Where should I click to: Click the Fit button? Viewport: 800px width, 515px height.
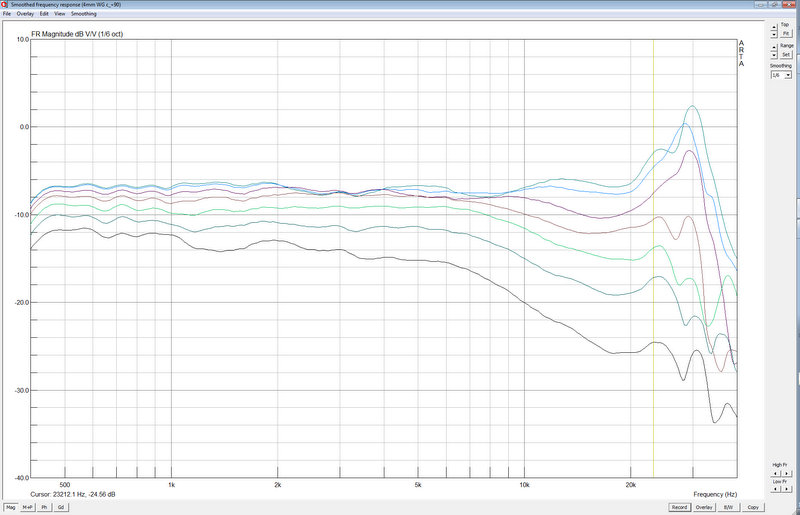(786, 33)
